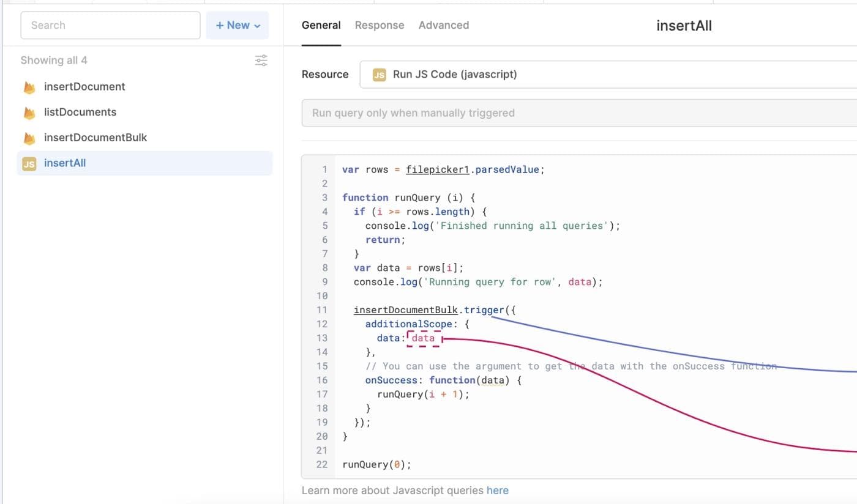Follow the 'here' Javascript queries link
This screenshot has width=857, height=504.
pyautogui.click(x=497, y=491)
